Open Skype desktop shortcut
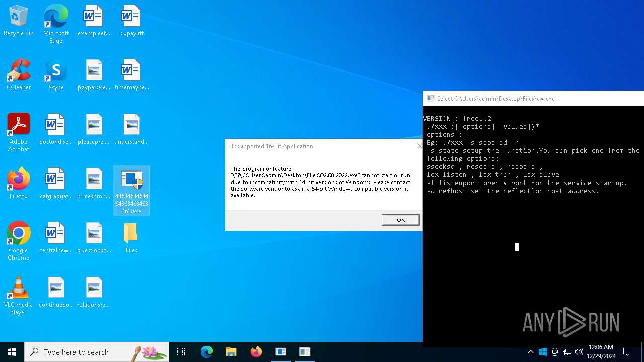Image resolution: width=644 pixels, height=362 pixels. click(x=56, y=75)
